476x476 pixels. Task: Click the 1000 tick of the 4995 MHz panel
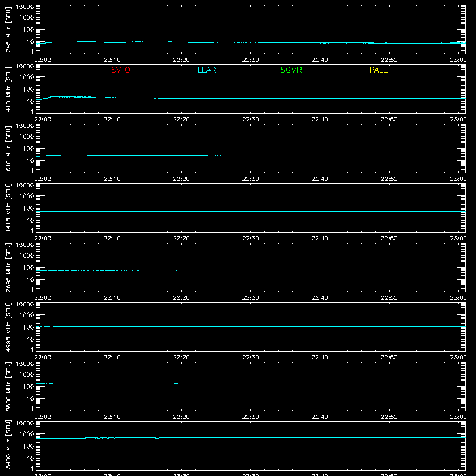click(27, 315)
